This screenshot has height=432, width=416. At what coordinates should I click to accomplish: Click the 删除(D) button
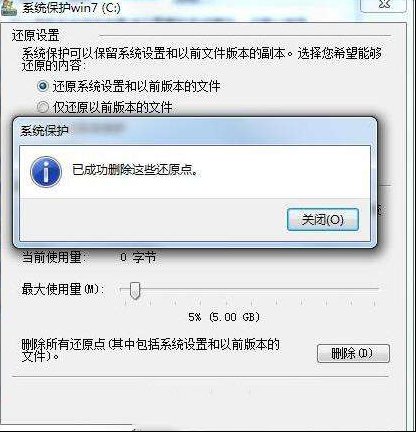[x=353, y=353]
